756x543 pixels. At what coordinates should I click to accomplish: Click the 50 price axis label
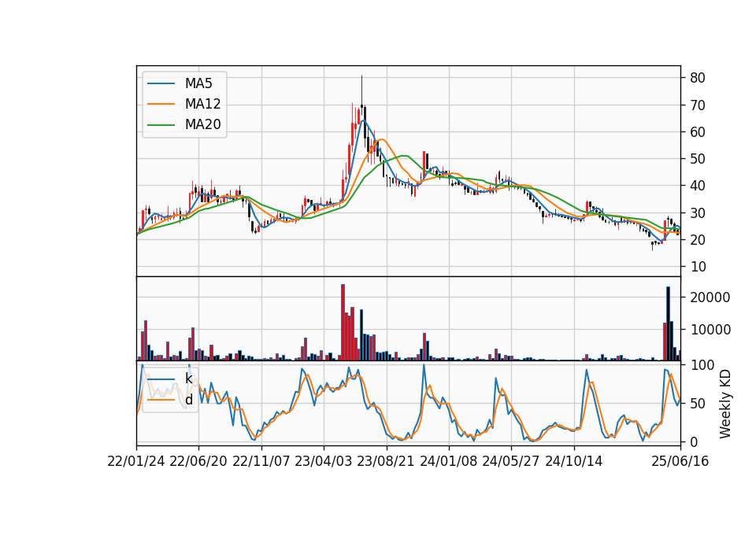pyautogui.click(x=698, y=159)
